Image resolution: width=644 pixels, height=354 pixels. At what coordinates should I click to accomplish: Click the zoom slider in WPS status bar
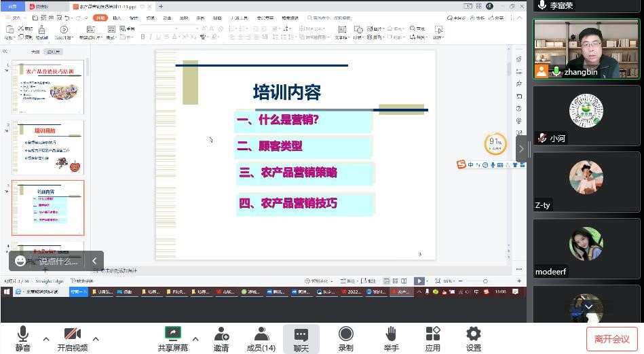click(x=485, y=281)
